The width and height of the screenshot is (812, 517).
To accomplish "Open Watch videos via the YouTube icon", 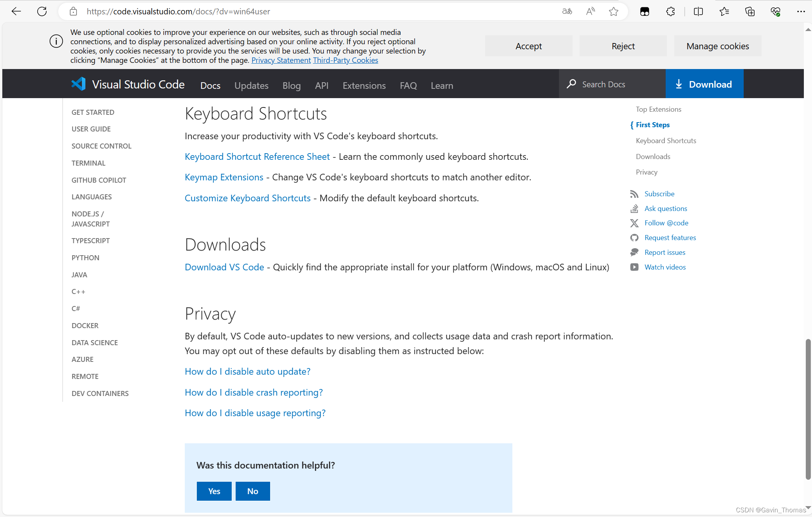I will coord(634,267).
